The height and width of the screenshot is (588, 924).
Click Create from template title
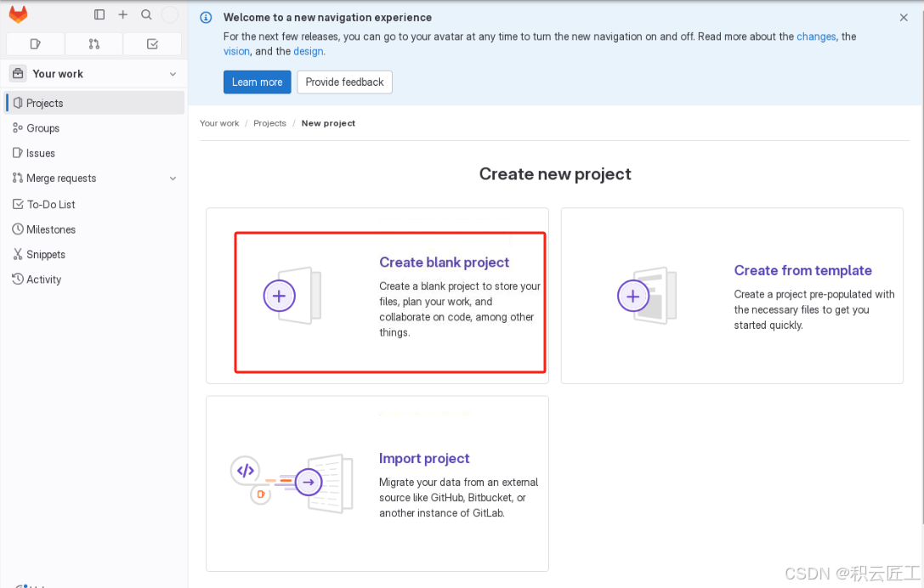pos(802,270)
